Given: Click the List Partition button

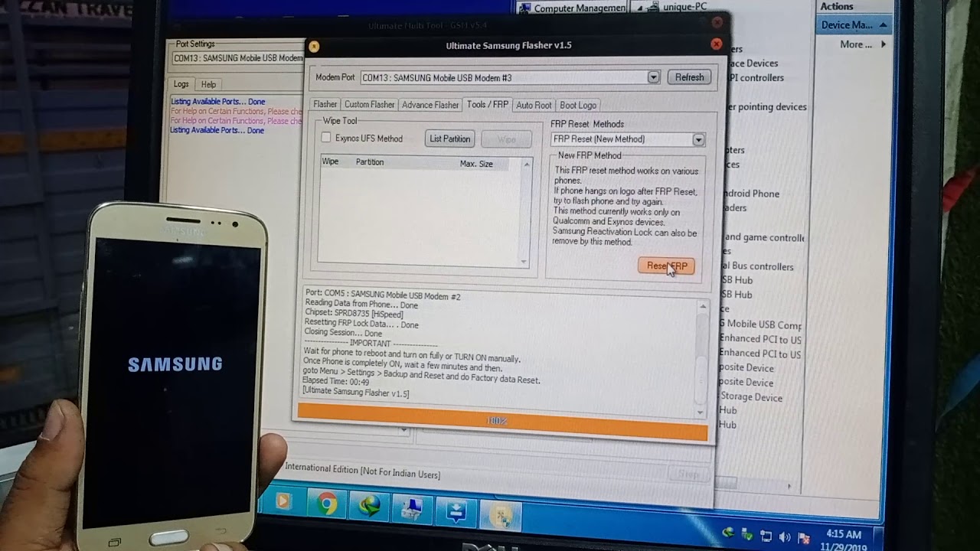Looking at the screenshot, I should click(450, 139).
